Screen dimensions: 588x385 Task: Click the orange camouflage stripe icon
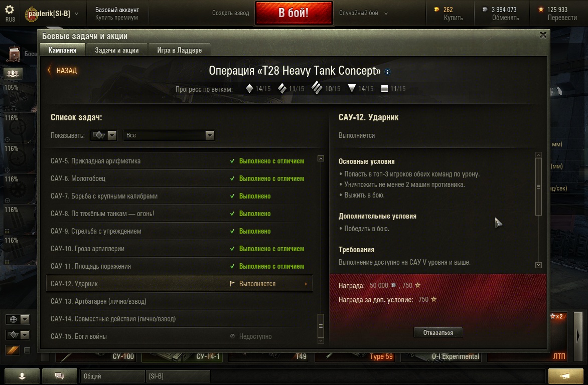click(13, 350)
